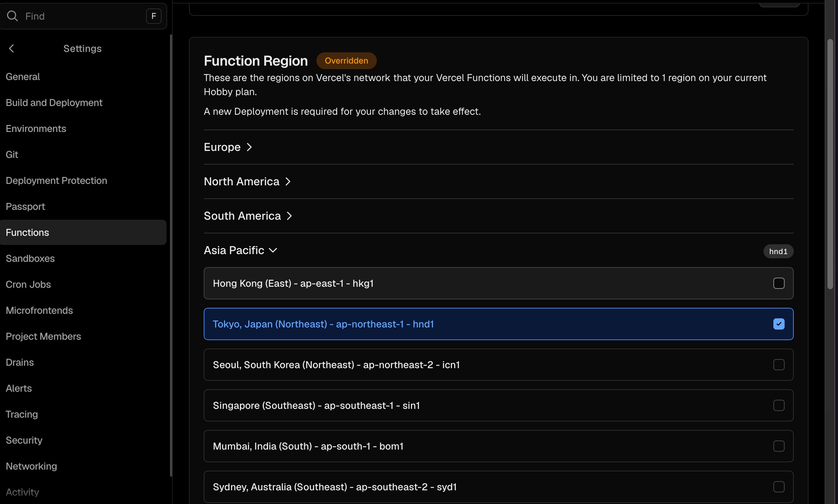
Task: Check the Singapore sin1 region checkbox
Action: 779,405
